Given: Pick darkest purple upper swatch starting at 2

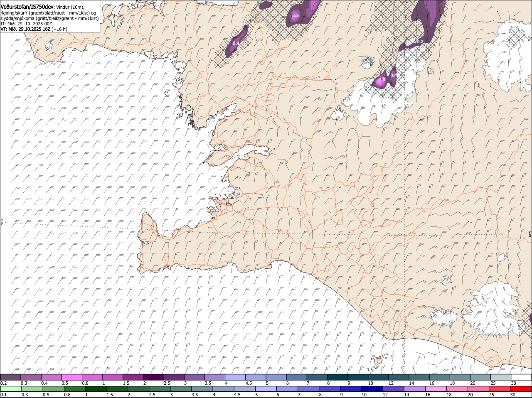Looking at the screenshot, I should [154, 377].
